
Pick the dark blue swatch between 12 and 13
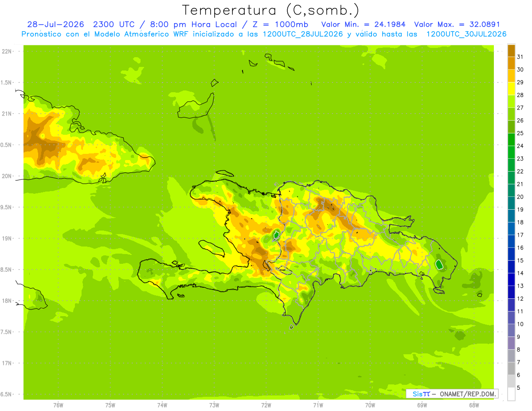coord(511,292)
